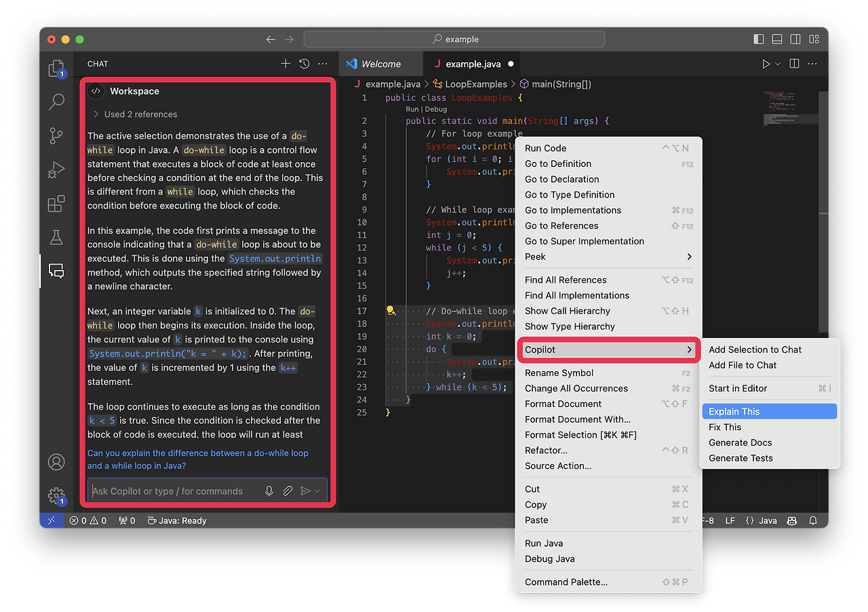Toggle the bottom panel visibility
This screenshot has height=612, width=868.
[776, 39]
